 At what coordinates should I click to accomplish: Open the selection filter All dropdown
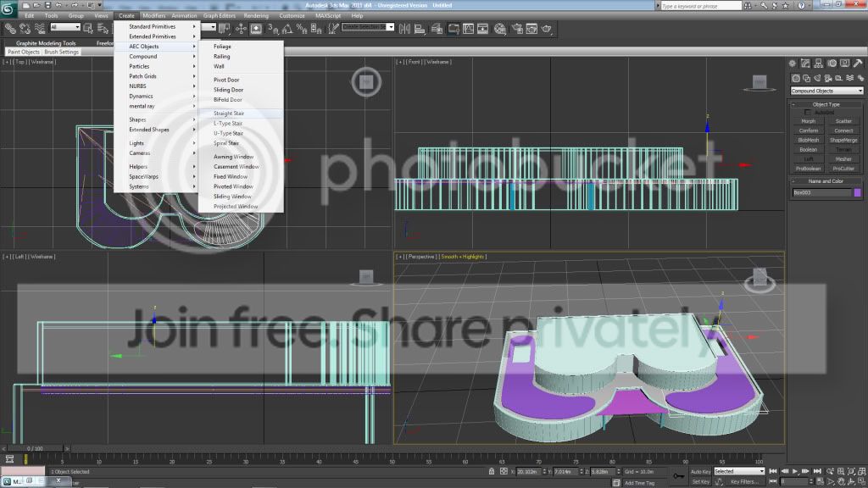65,27
